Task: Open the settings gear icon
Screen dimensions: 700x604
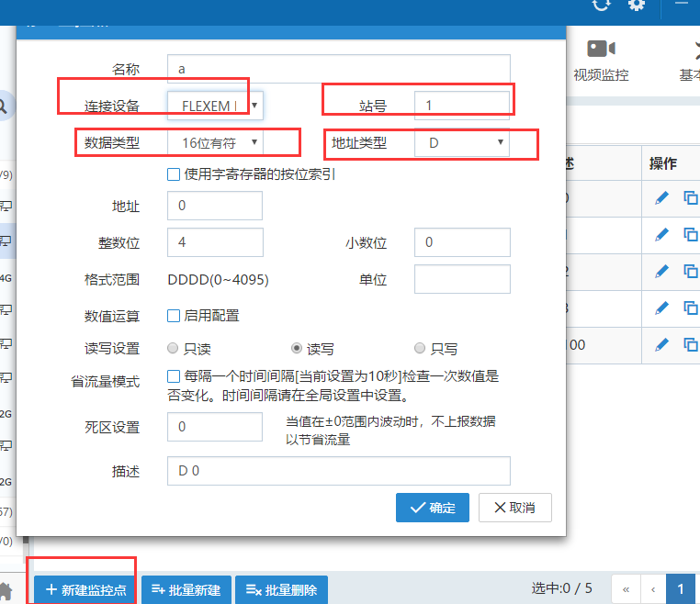Action: [x=637, y=5]
